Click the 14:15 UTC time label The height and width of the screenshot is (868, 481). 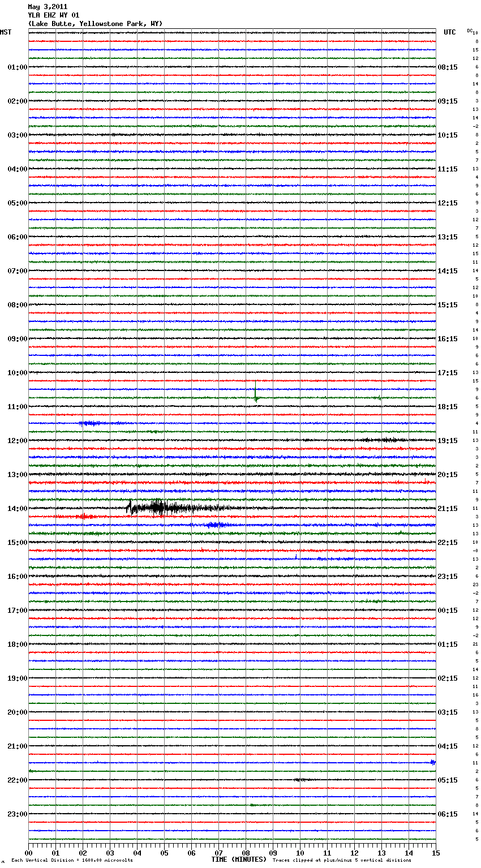pos(448,271)
